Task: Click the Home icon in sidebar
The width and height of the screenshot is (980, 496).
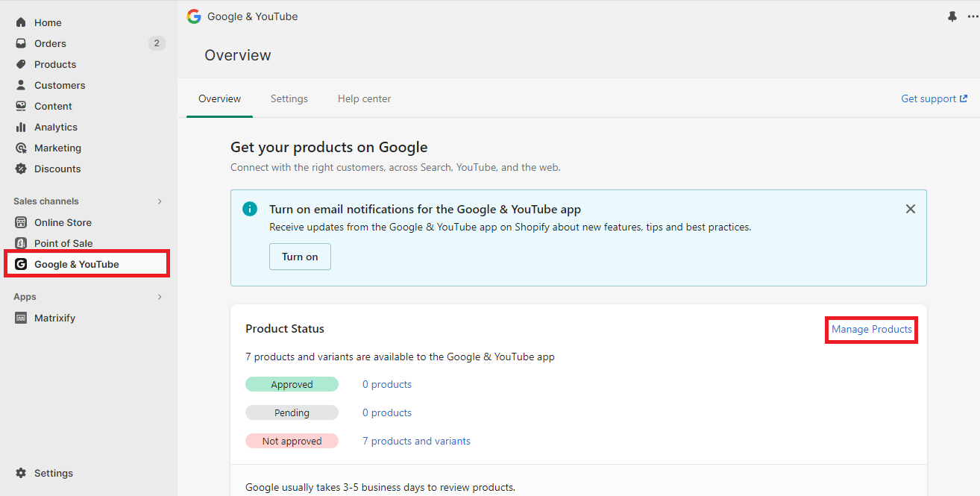Action: [x=21, y=22]
